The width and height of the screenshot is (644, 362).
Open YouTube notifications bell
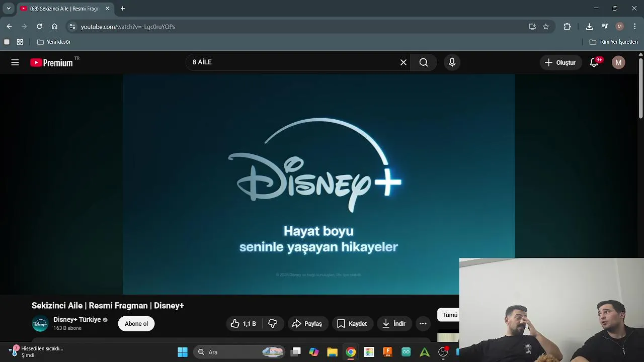coord(595,62)
